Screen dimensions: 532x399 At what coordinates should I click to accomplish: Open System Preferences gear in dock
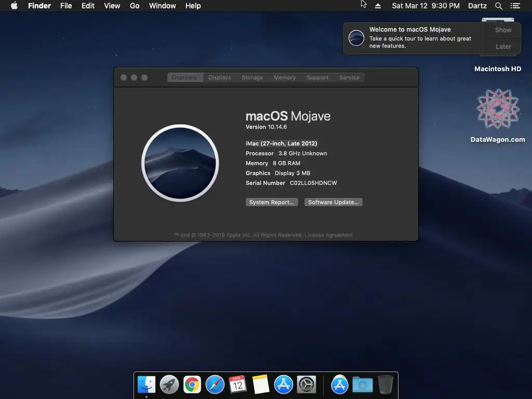tap(307, 384)
